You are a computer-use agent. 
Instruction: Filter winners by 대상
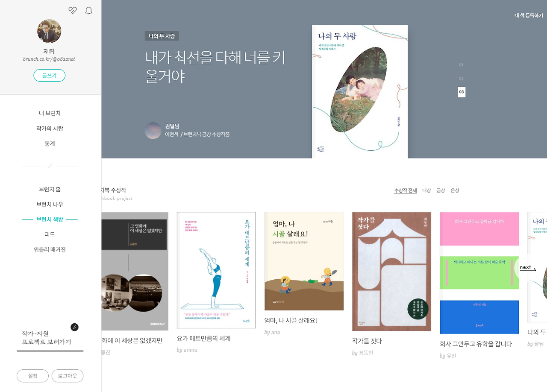[x=426, y=190]
